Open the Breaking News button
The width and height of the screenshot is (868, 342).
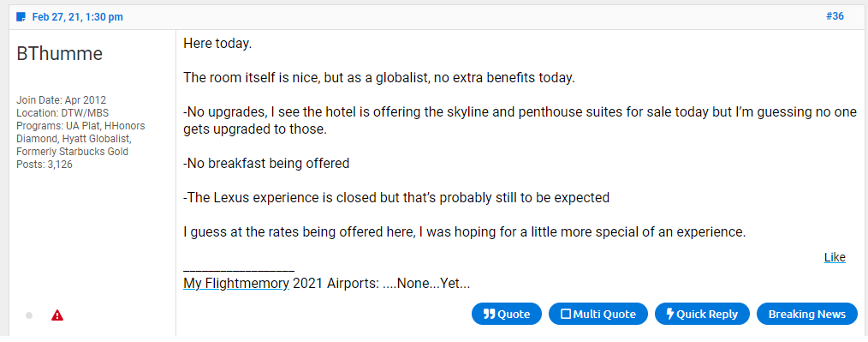(x=806, y=314)
